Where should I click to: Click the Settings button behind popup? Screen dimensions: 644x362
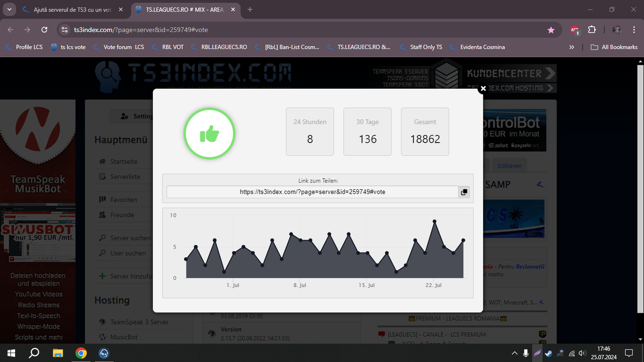tap(136, 116)
